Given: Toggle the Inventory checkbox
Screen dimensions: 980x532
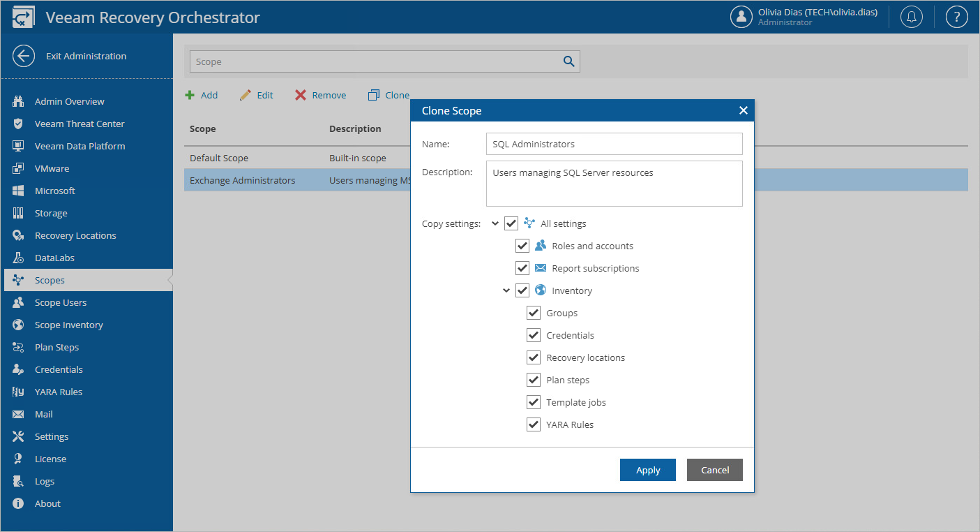Looking at the screenshot, I should (x=522, y=290).
